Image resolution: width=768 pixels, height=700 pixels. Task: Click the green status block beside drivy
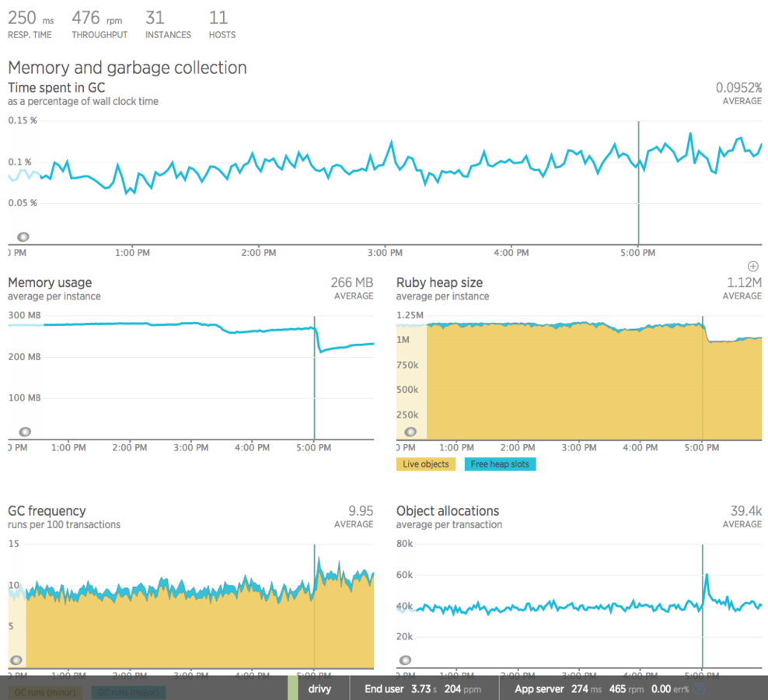point(293,688)
